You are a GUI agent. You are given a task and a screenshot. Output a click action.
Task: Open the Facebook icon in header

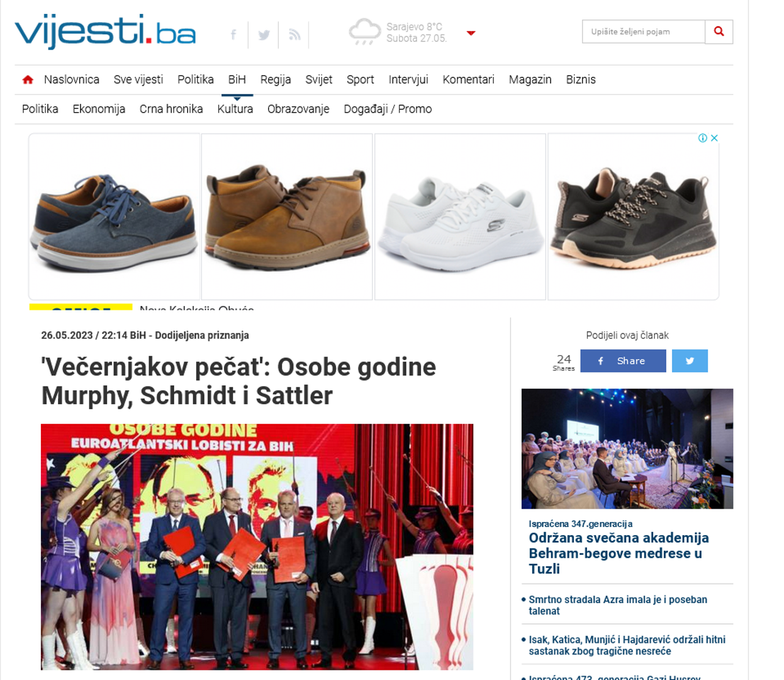click(x=233, y=35)
